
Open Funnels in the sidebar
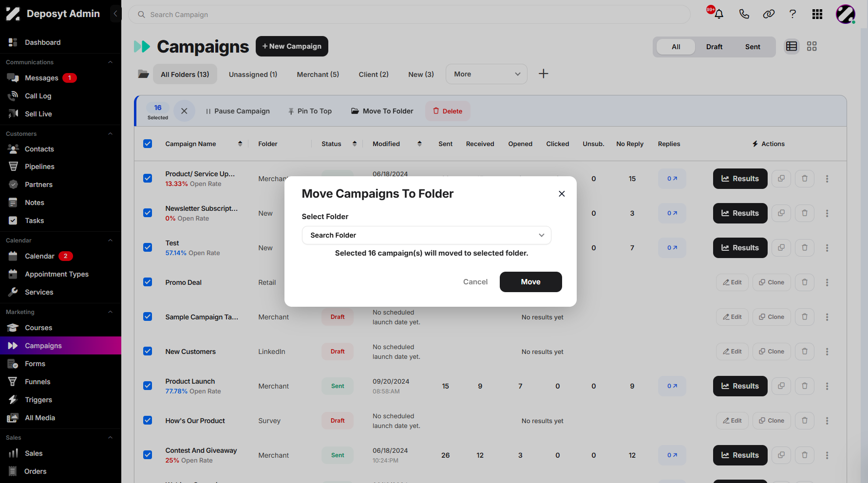click(x=38, y=382)
